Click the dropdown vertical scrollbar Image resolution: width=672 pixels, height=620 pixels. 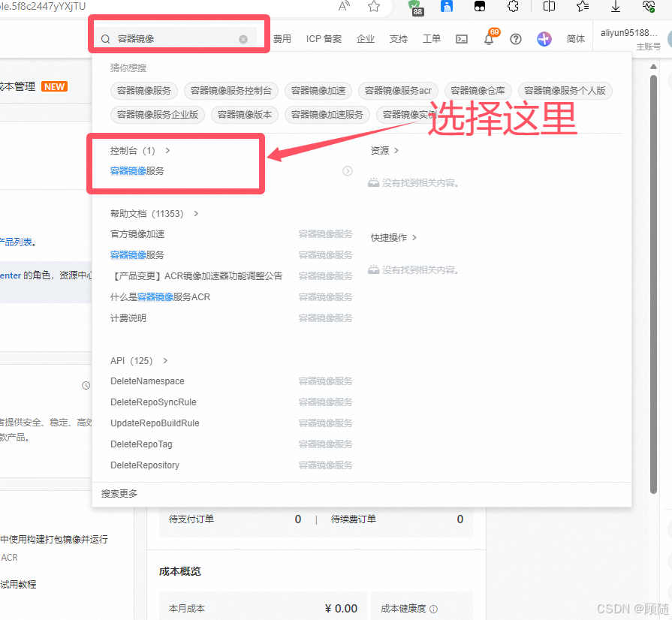(653, 284)
